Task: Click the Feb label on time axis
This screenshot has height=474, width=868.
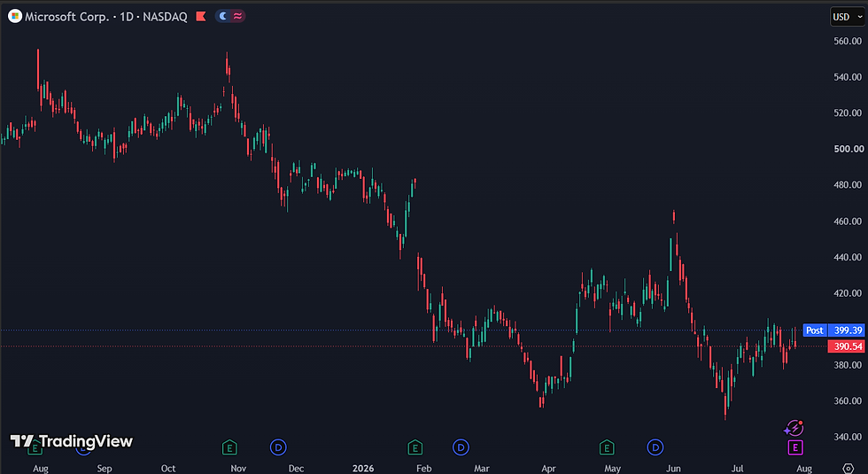Action: click(x=423, y=469)
